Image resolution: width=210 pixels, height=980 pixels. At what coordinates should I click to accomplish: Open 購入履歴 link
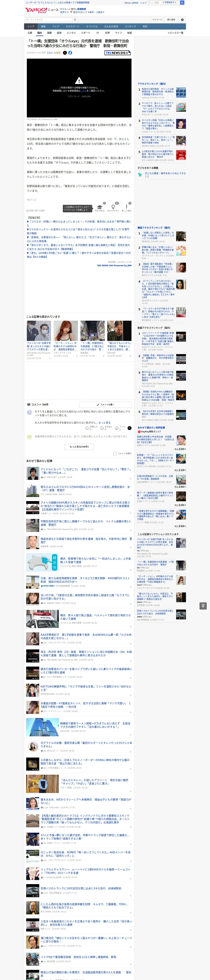[x=171, y=20]
